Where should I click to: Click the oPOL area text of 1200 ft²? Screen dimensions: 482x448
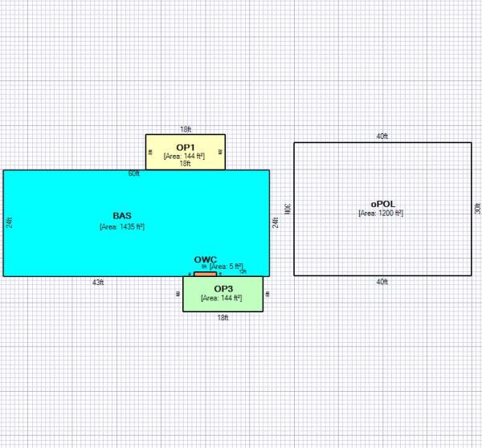[381, 213]
